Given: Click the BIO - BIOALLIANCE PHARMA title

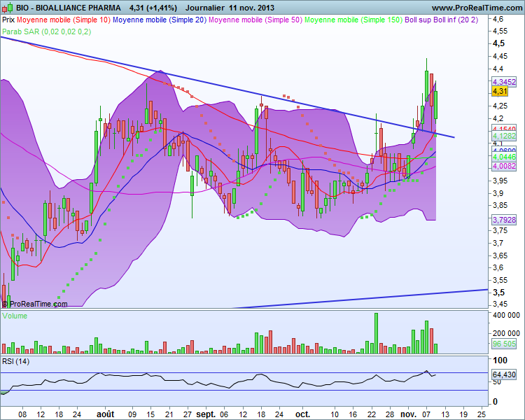Looking at the screenshot, I should (x=69, y=8).
